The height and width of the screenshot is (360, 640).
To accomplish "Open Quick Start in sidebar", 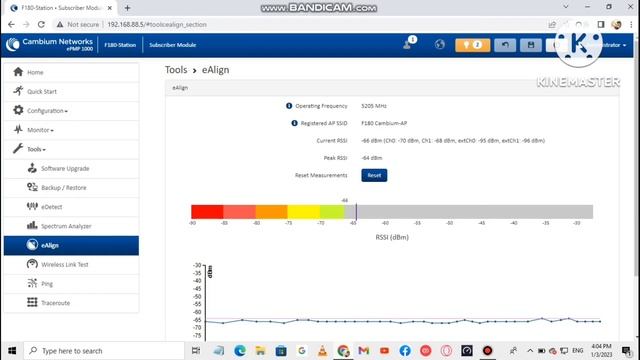I will 71,91.
